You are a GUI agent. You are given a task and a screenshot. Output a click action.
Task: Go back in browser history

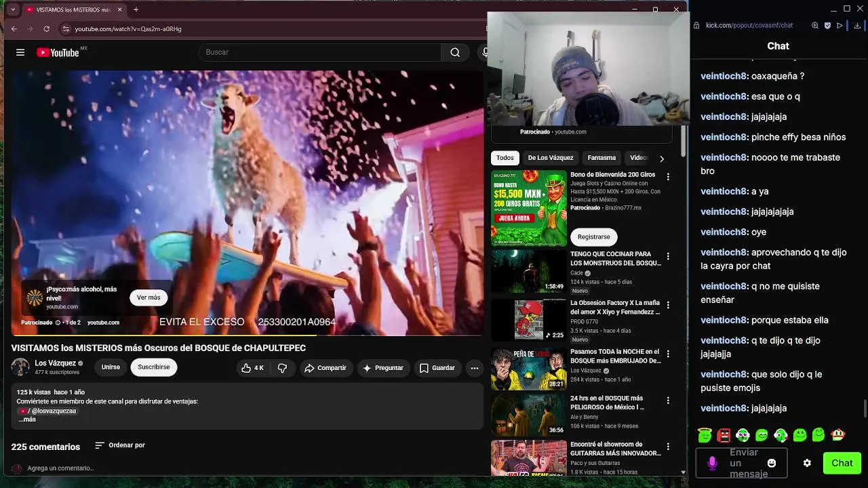pyautogui.click(x=14, y=29)
